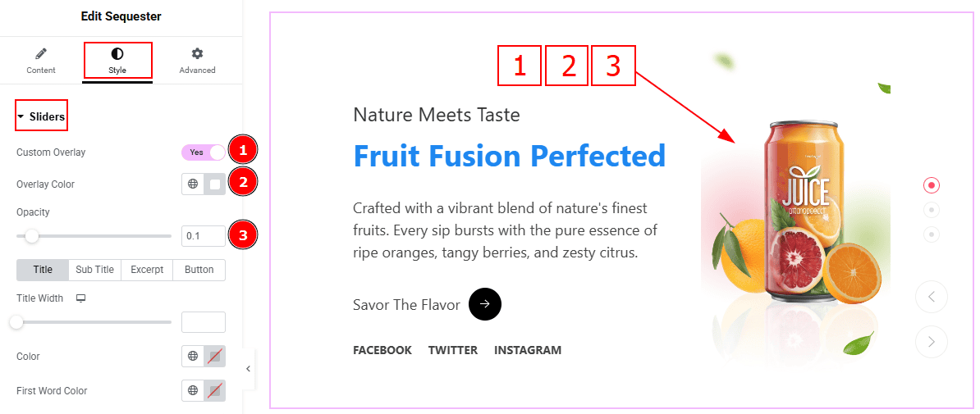980x414 pixels.
Task: Switch to the Advanced tab
Action: click(x=198, y=61)
